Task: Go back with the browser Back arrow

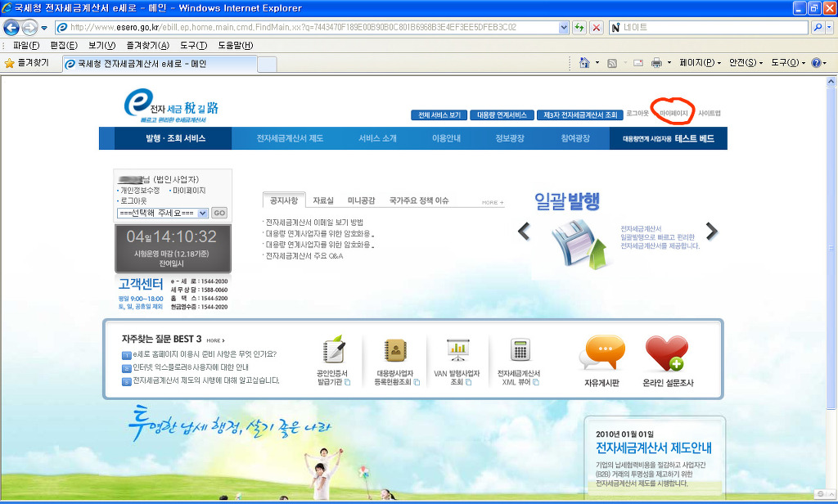Action: tap(11, 27)
